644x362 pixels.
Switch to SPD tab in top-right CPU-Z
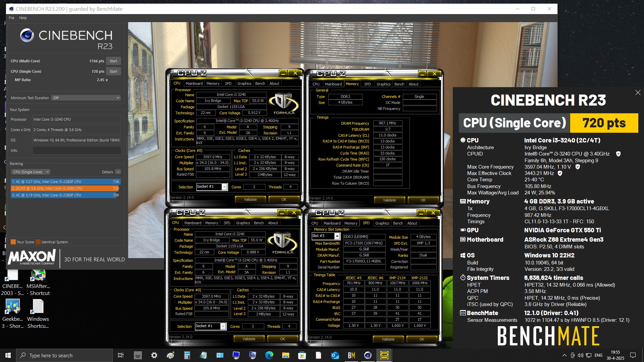point(368,84)
